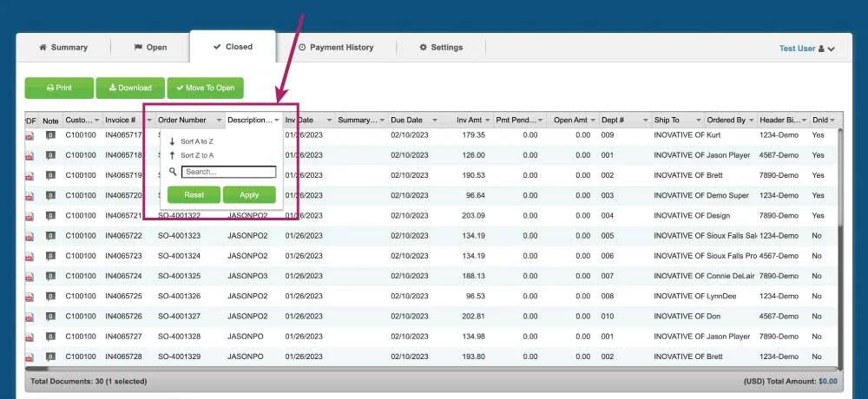Open the Custo... column filter arrow
The width and height of the screenshot is (868, 399).
click(97, 120)
